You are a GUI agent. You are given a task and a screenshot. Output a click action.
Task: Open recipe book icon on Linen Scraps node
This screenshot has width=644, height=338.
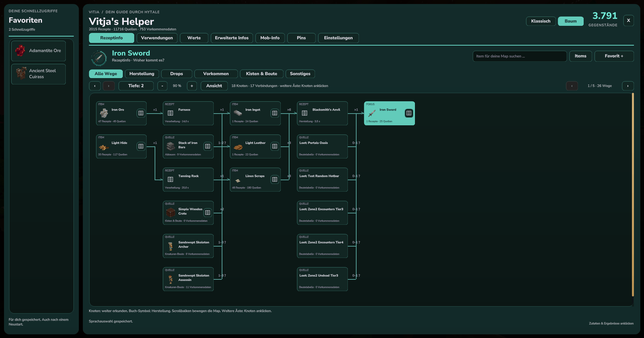pyautogui.click(x=275, y=180)
